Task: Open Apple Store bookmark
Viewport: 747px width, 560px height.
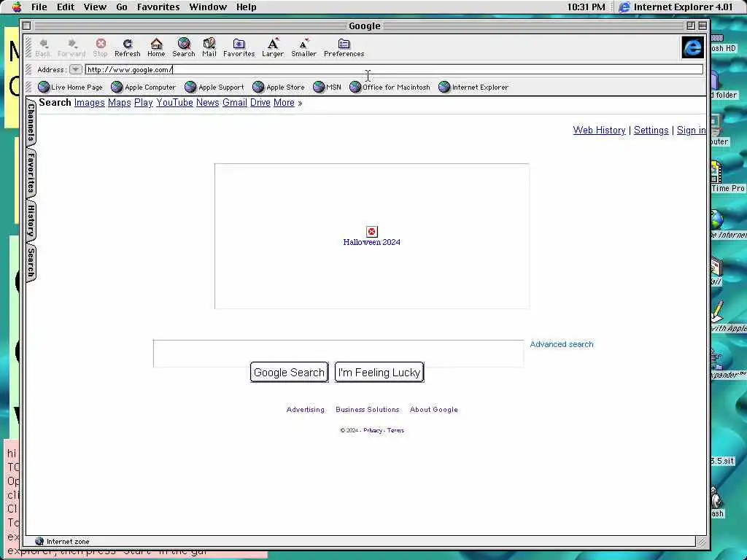Action: 279,87
